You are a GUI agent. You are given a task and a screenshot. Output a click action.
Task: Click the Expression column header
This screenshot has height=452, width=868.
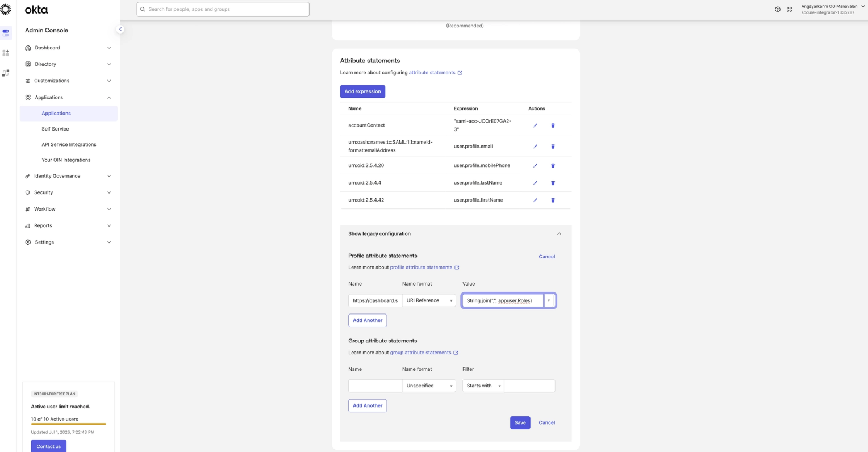coord(466,108)
